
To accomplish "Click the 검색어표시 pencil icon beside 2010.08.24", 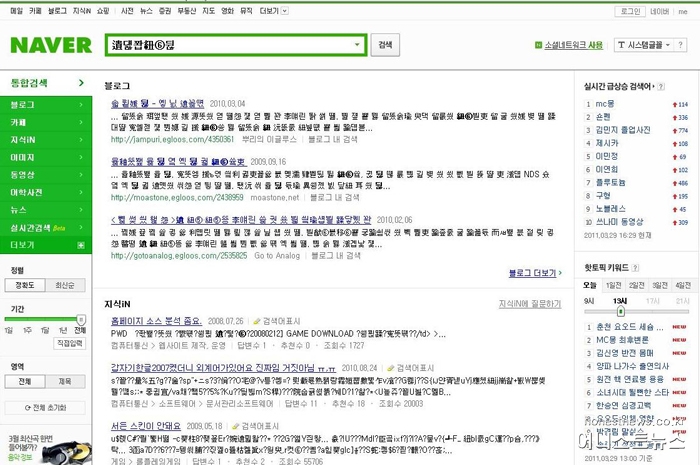I will click(390, 368).
